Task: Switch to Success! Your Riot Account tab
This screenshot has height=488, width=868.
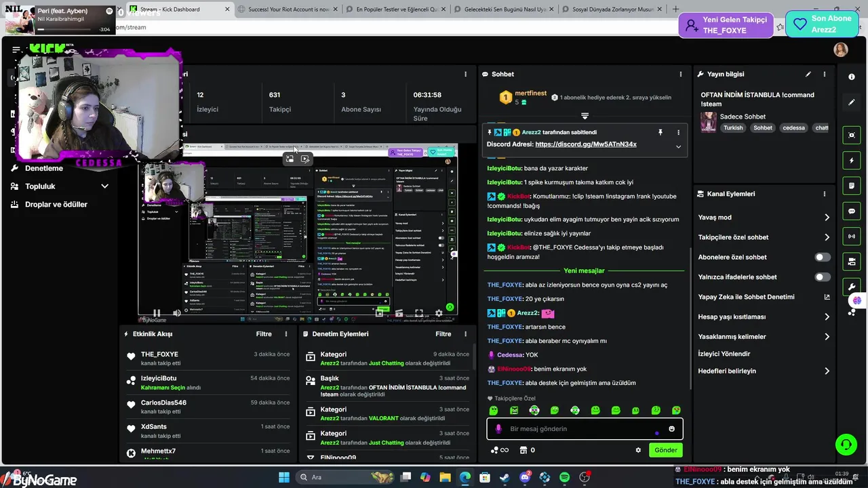Action: point(289,9)
